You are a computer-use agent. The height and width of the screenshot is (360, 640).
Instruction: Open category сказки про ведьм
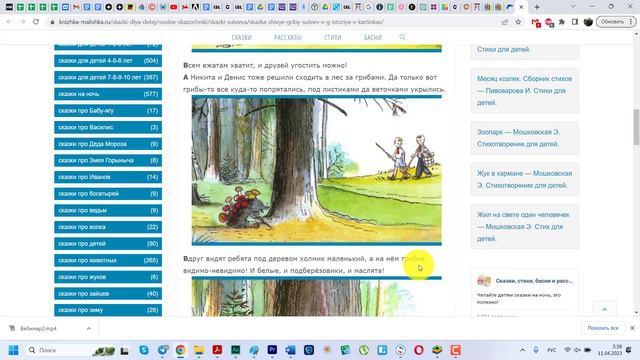108,211
